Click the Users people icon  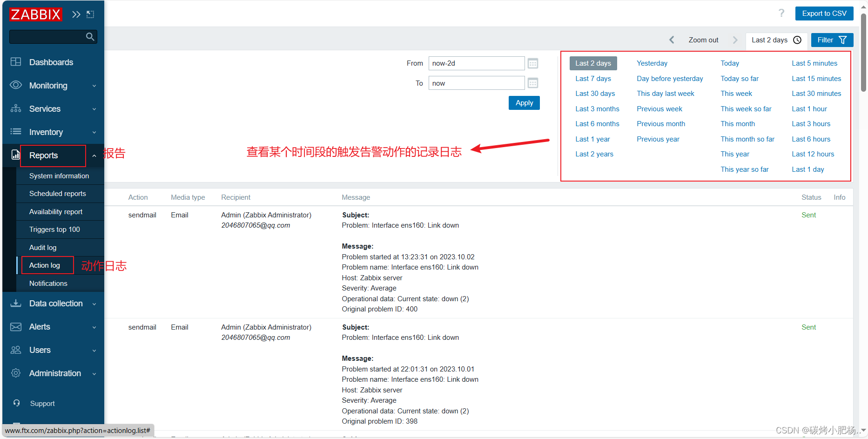(16, 350)
